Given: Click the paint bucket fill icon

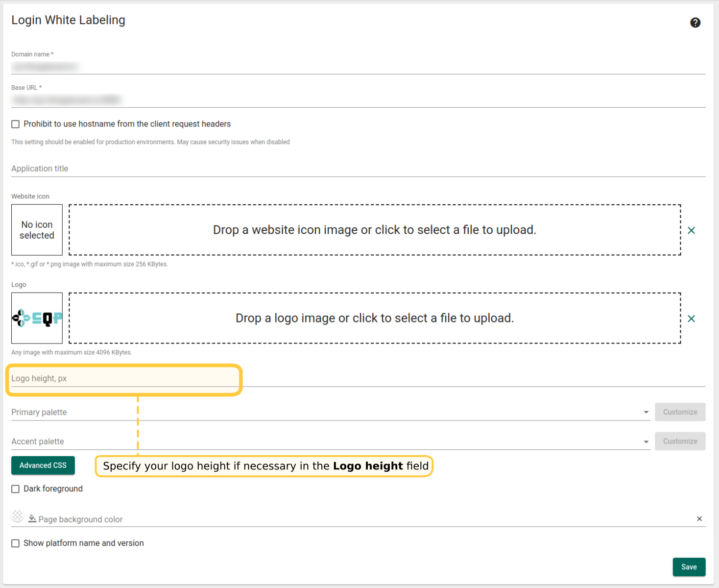Looking at the screenshot, I should [x=32, y=518].
